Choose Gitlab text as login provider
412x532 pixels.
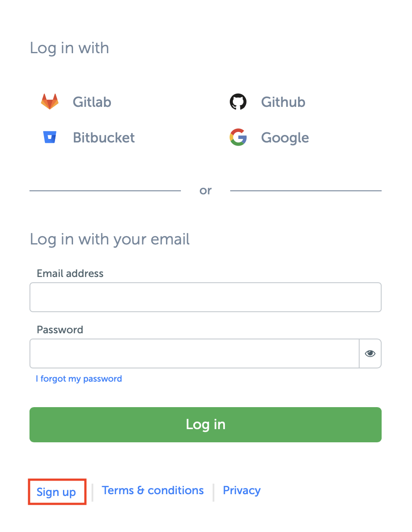pos(92,102)
